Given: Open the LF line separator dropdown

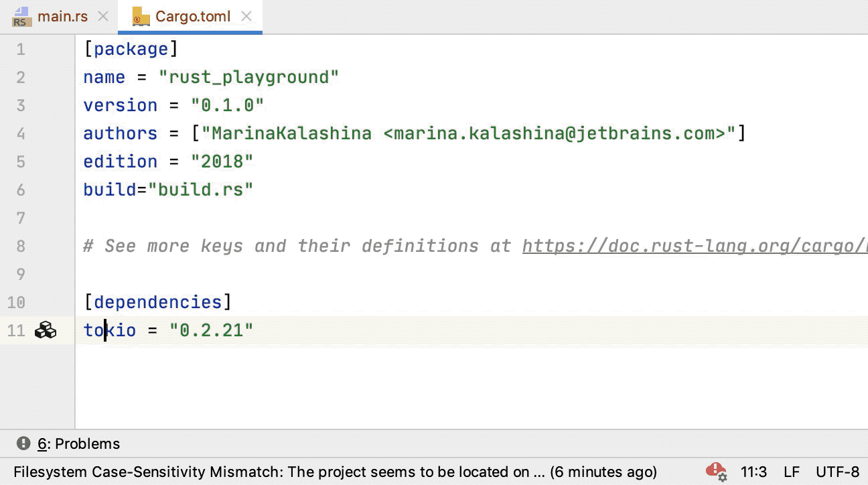Looking at the screenshot, I should coord(791,472).
